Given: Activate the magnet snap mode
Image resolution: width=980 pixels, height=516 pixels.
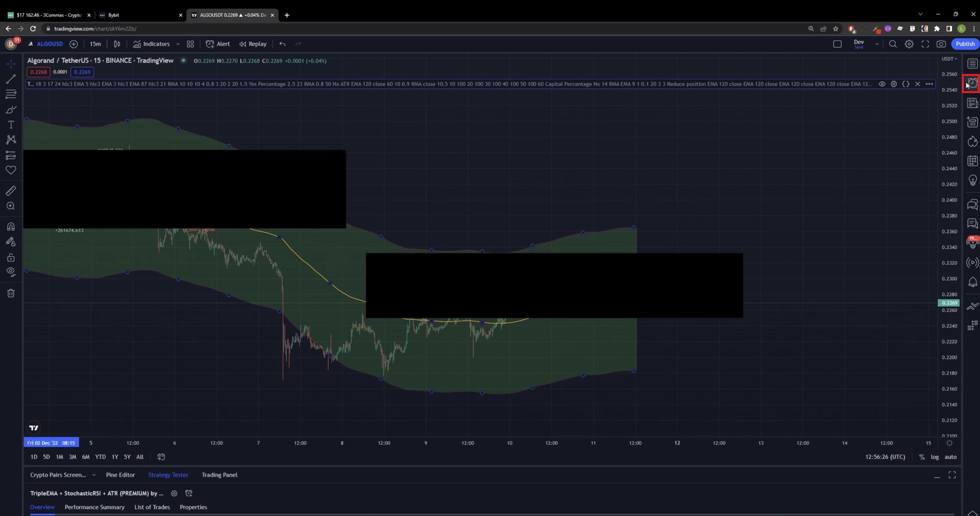Looking at the screenshot, I should point(11,227).
